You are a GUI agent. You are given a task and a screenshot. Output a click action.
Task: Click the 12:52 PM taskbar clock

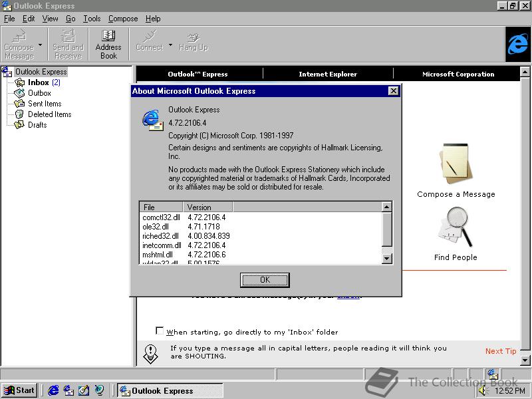point(509,391)
